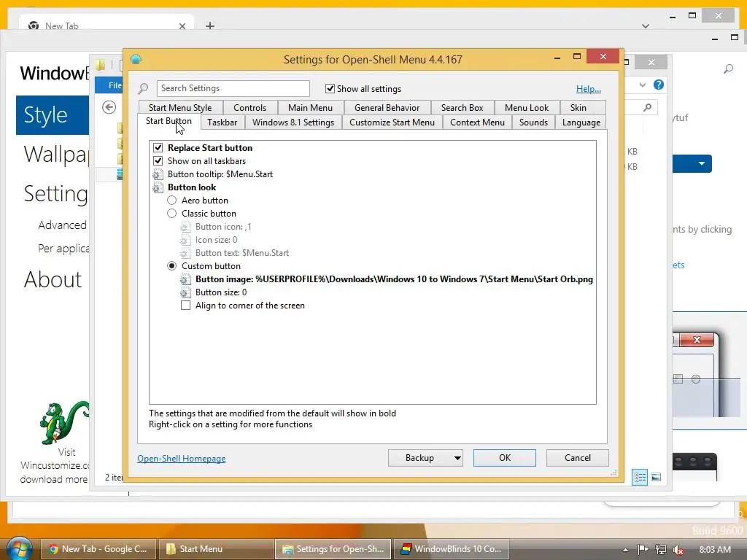Screen dimensions: 747x560
Task: Open new tab plus button in Chrome
Action: [x=210, y=26]
